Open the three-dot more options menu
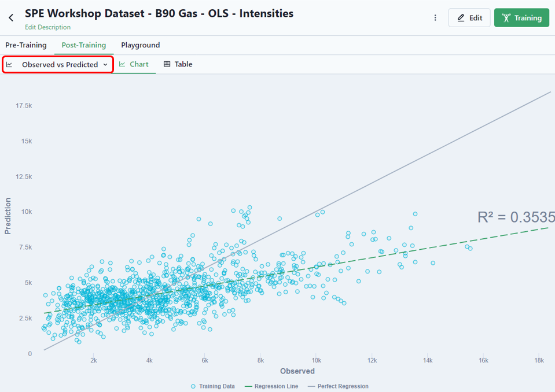The image size is (555, 392). 435,18
